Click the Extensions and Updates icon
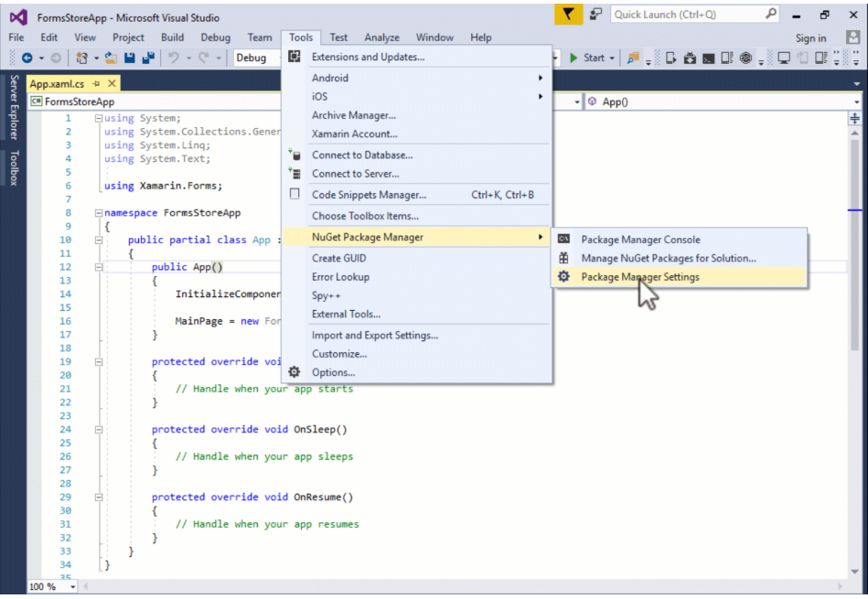 tap(295, 57)
